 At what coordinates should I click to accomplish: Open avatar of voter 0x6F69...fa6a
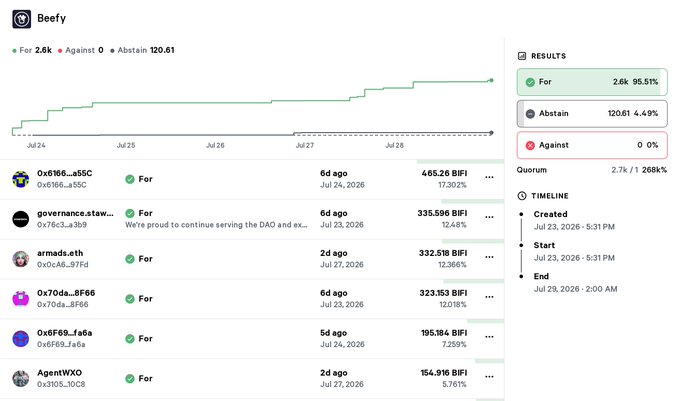(x=20, y=339)
